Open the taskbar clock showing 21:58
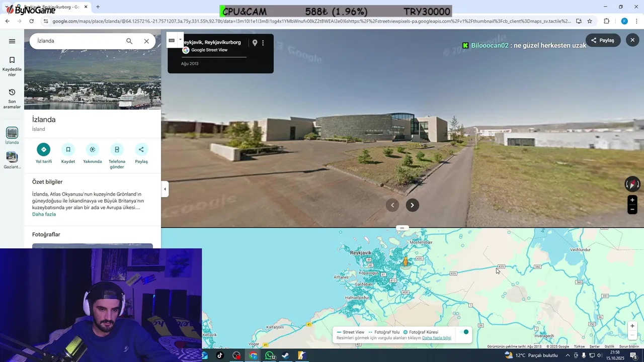The image size is (644, 362). (x=614, y=355)
